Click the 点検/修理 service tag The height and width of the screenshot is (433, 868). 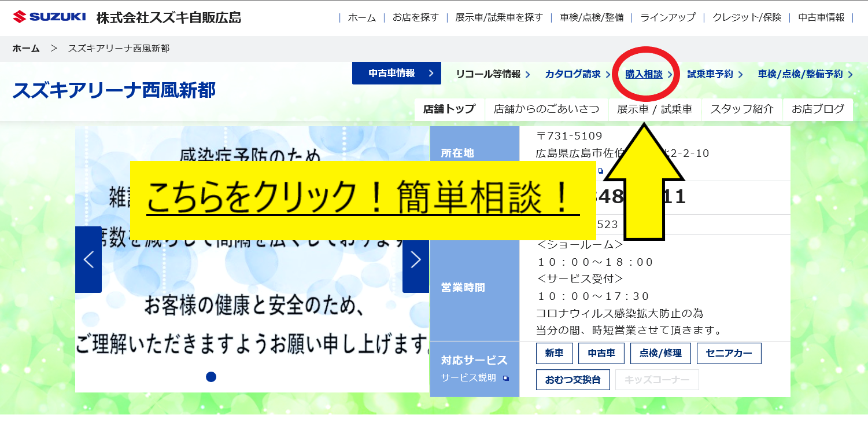pos(660,353)
